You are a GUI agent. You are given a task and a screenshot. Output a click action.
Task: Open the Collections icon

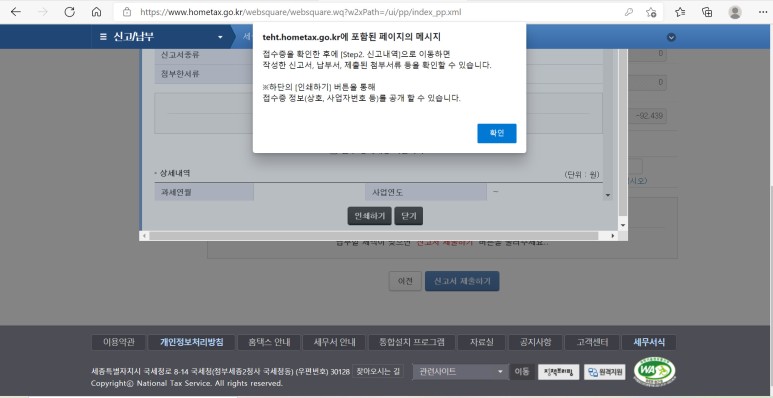(707, 12)
